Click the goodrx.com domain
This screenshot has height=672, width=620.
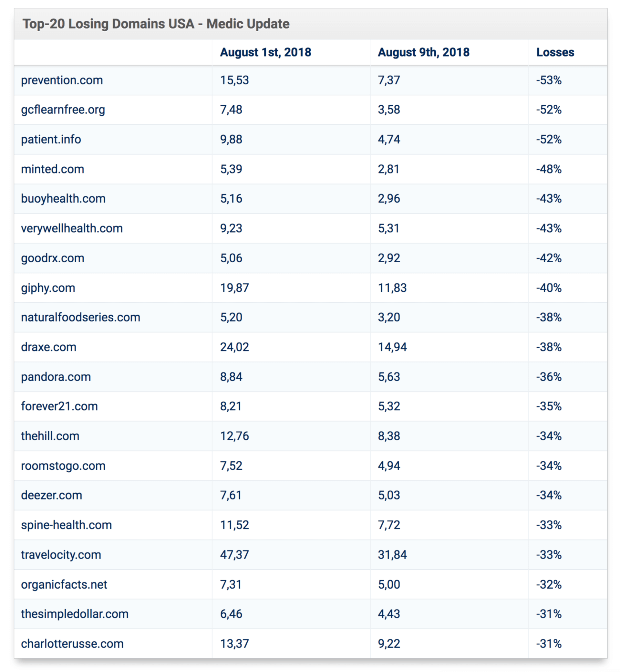pyautogui.click(x=53, y=258)
